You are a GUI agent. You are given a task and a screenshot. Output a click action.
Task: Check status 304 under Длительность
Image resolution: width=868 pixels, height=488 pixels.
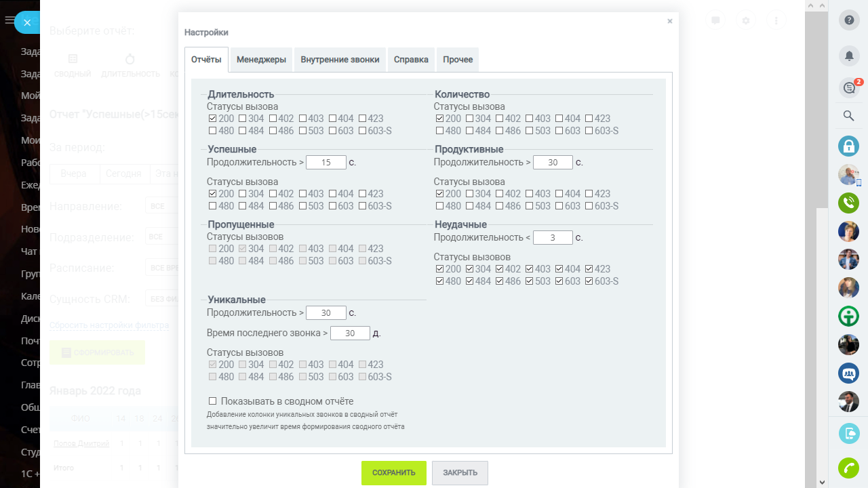[x=243, y=119]
